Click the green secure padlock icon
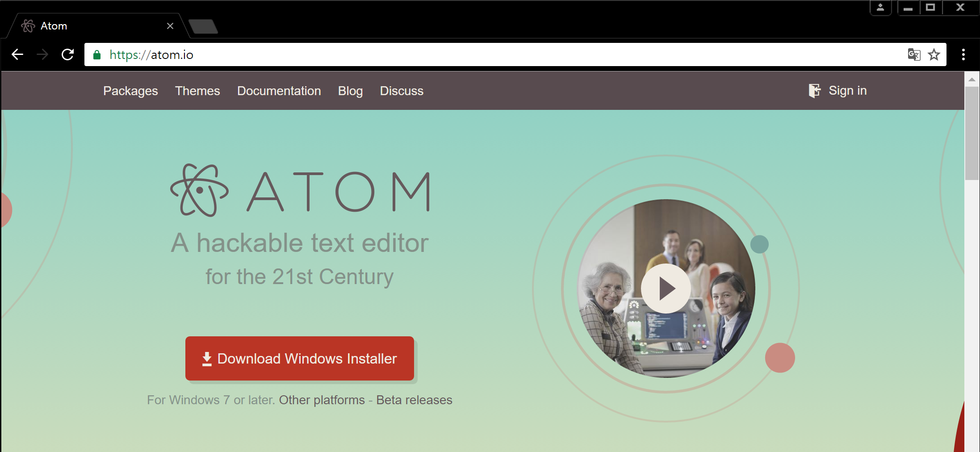Viewport: 980px width, 452px height. [x=96, y=55]
